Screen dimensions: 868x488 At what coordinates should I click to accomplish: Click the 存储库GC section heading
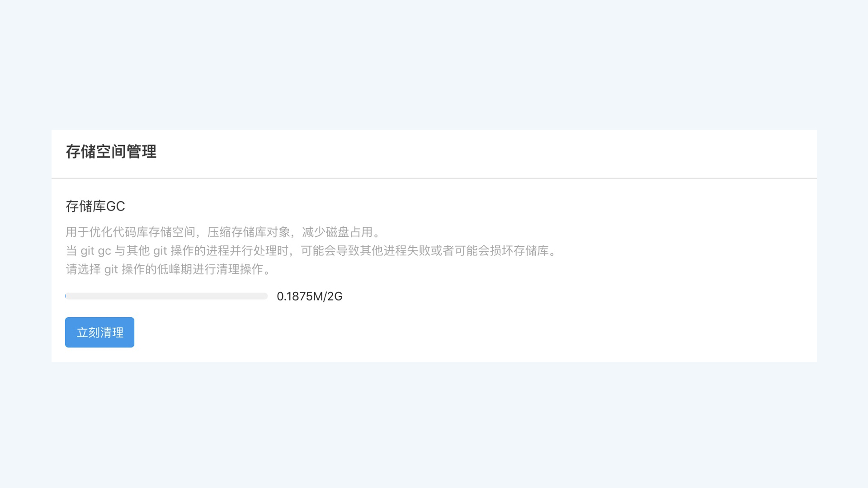click(95, 206)
